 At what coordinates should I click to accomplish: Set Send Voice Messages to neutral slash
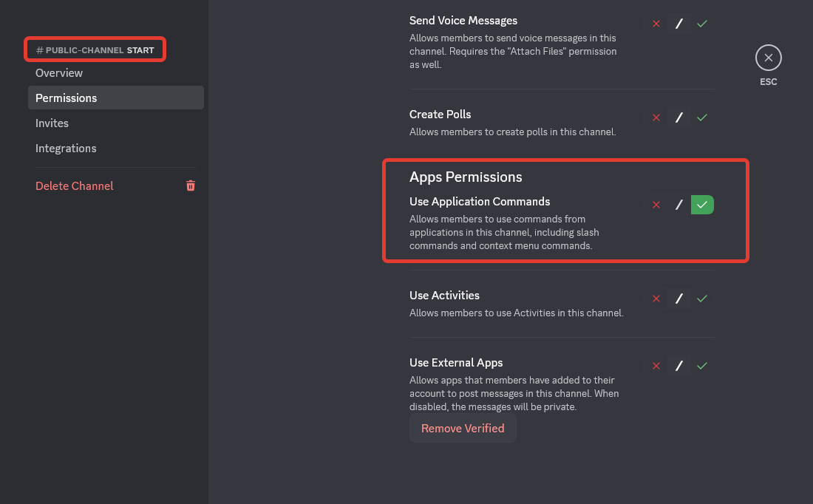tap(679, 24)
